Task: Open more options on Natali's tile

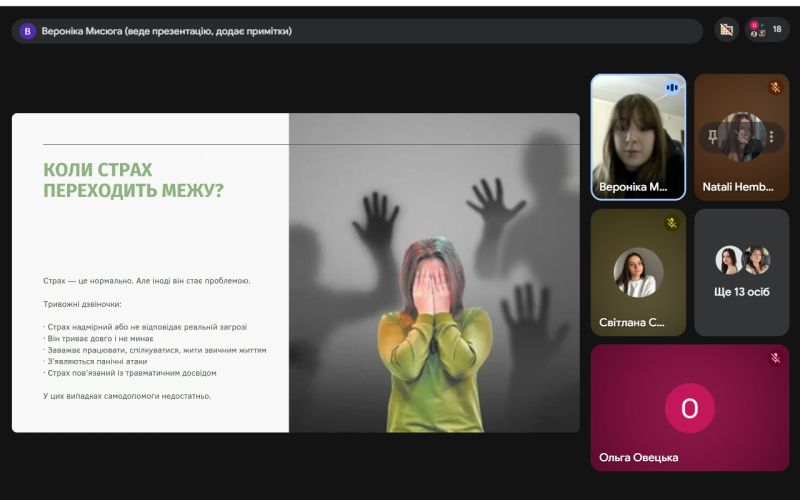Action: (x=769, y=137)
